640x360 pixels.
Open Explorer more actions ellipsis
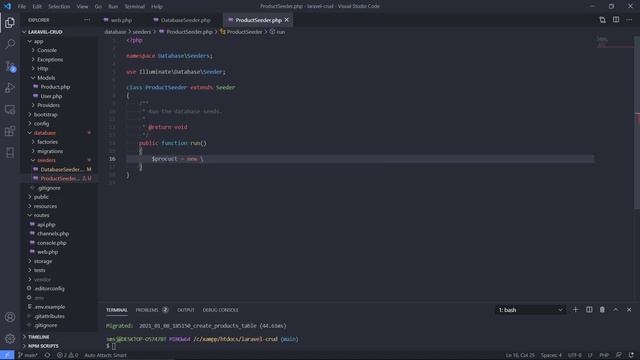pos(87,20)
